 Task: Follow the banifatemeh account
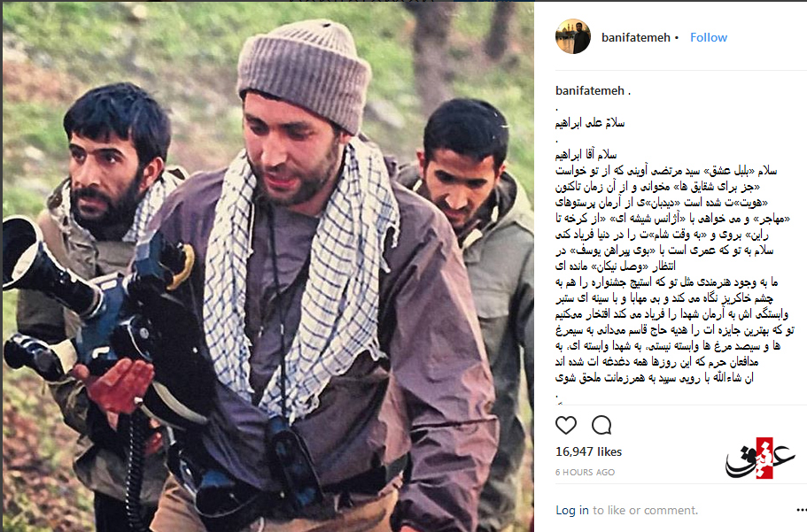click(x=708, y=37)
